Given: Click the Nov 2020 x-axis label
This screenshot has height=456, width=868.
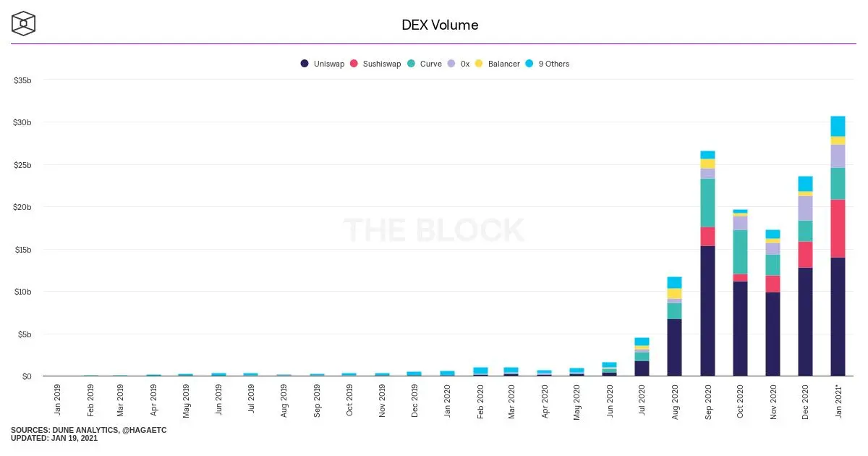Looking at the screenshot, I should tap(773, 402).
